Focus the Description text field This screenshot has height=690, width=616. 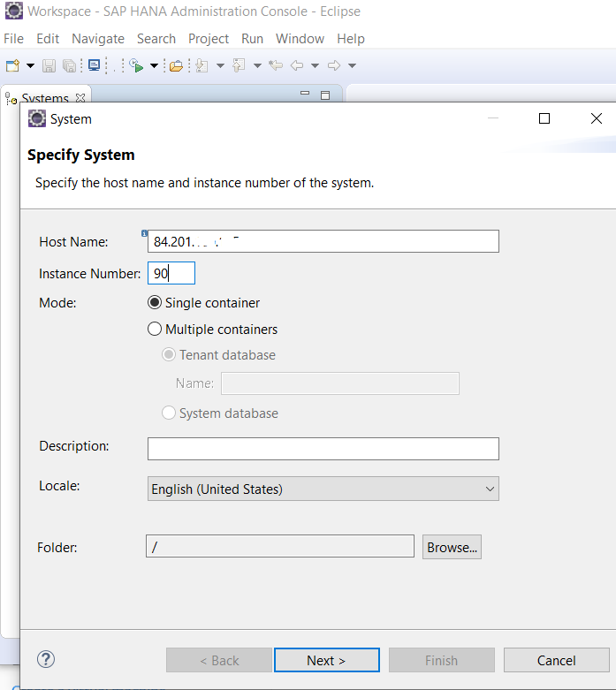323,449
